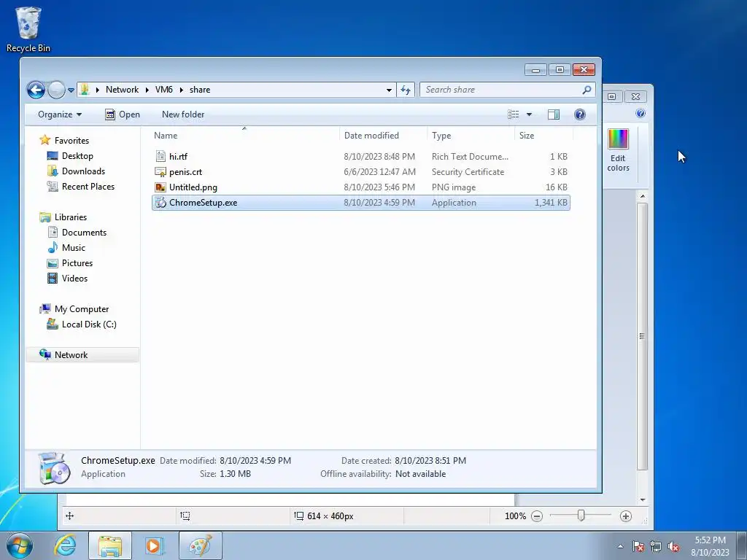Open Explorer Help icon

coord(580,114)
